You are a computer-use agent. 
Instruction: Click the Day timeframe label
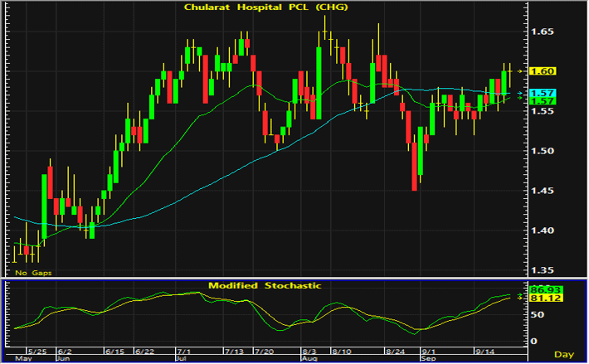point(564,354)
